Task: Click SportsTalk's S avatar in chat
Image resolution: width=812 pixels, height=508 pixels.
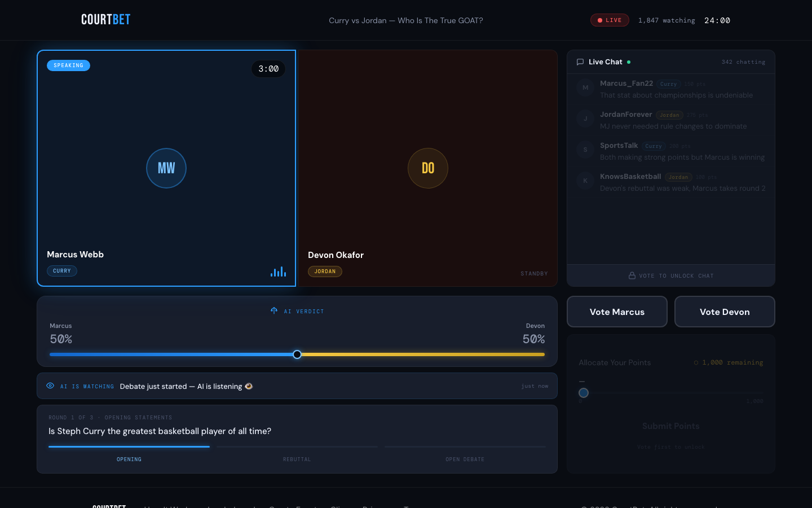Action: [x=585, y=150]
